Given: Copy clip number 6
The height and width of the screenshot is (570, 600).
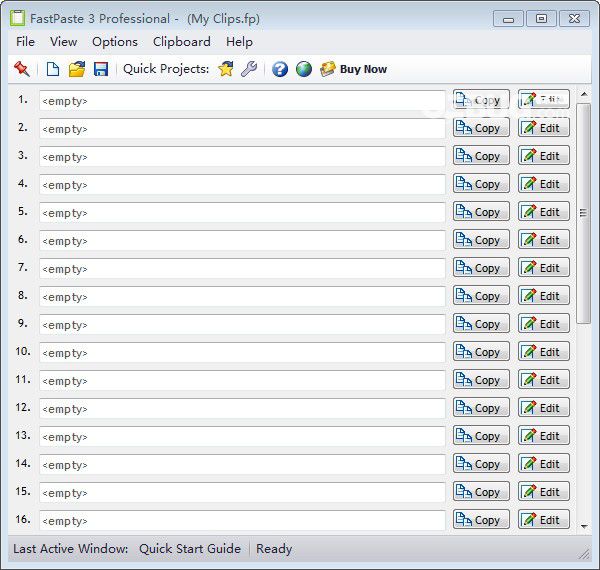Looking at the screenshot, I should click(x=481, y=239).
